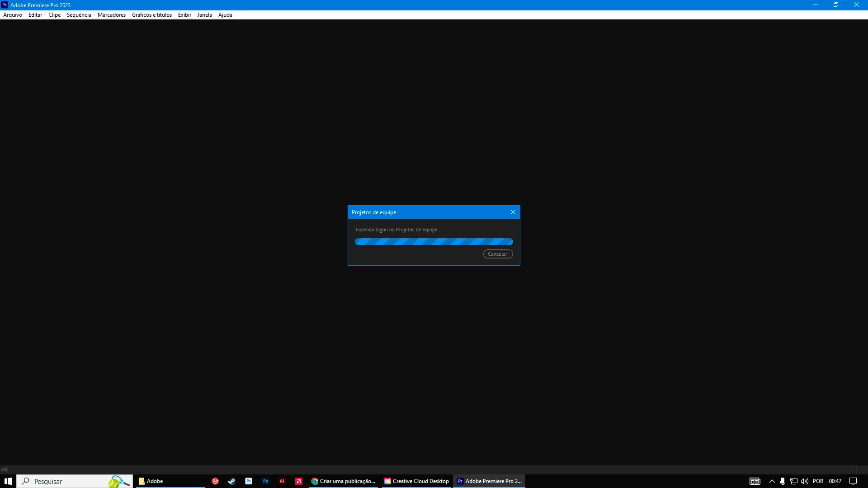Open the Arquivo menu

tap(13, 15)
